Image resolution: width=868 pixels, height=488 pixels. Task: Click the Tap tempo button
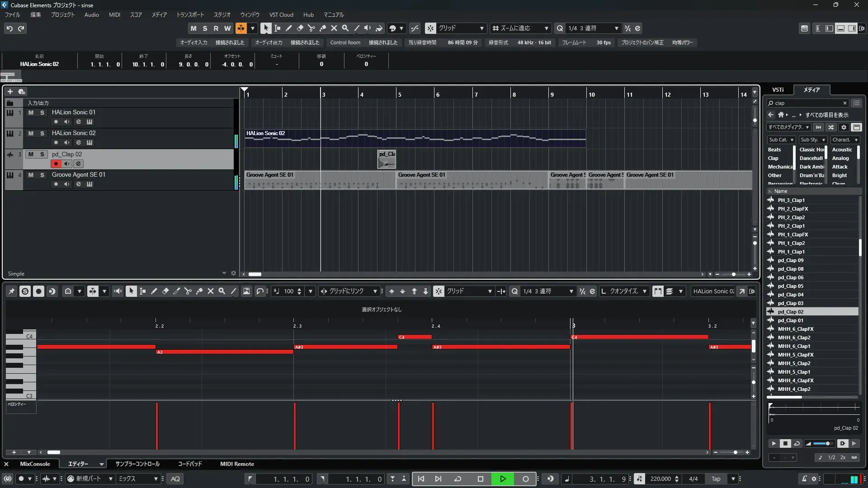(716, 479)
